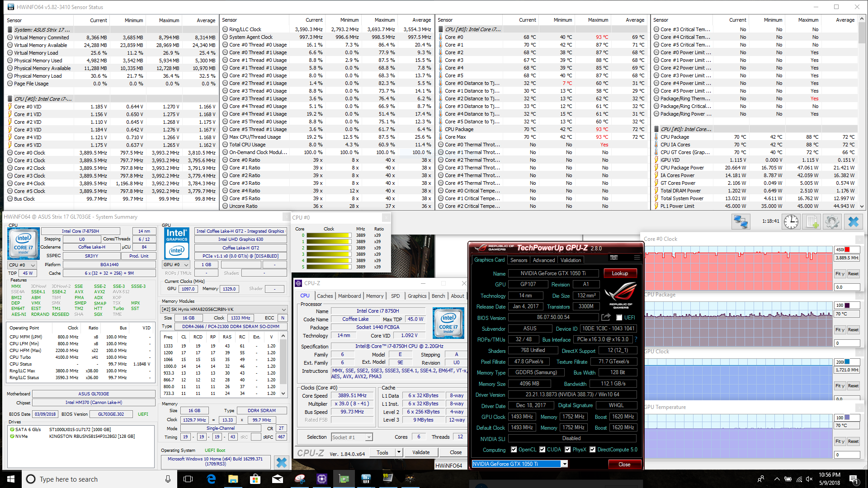
Task: Toggle the PhysX checkbox
Action: 567,450
